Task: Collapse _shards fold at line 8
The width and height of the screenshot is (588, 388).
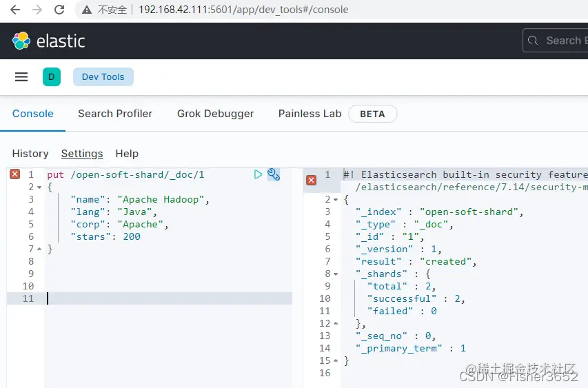Action: tap(336, 274)
